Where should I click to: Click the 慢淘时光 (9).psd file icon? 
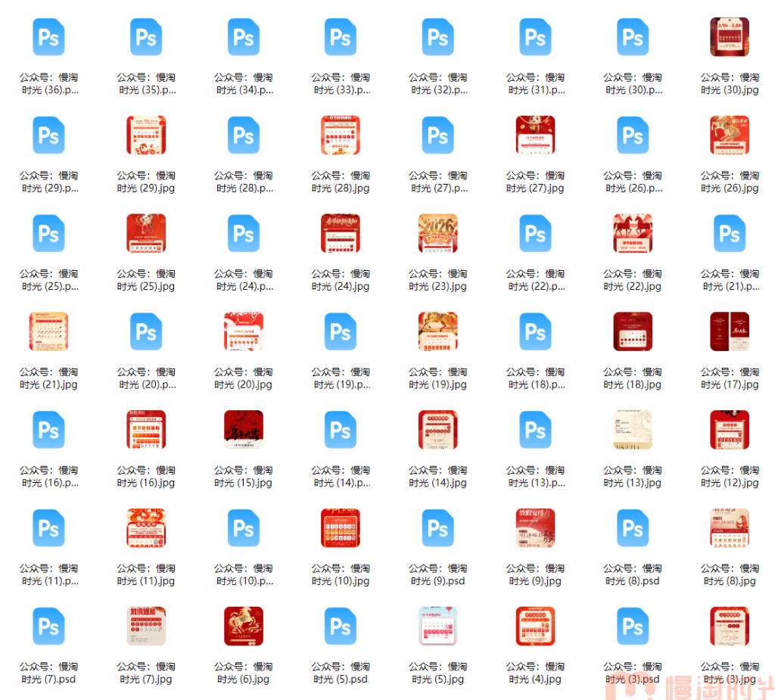click(x=437, y=528)
